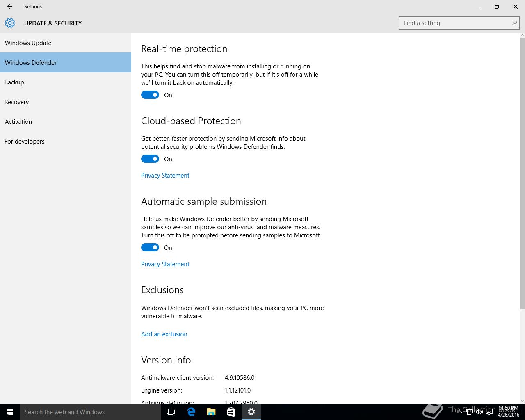Restore down the Settings window
Image resolution: width=525 pixels, height=420 pixels.
coord(497,7)
